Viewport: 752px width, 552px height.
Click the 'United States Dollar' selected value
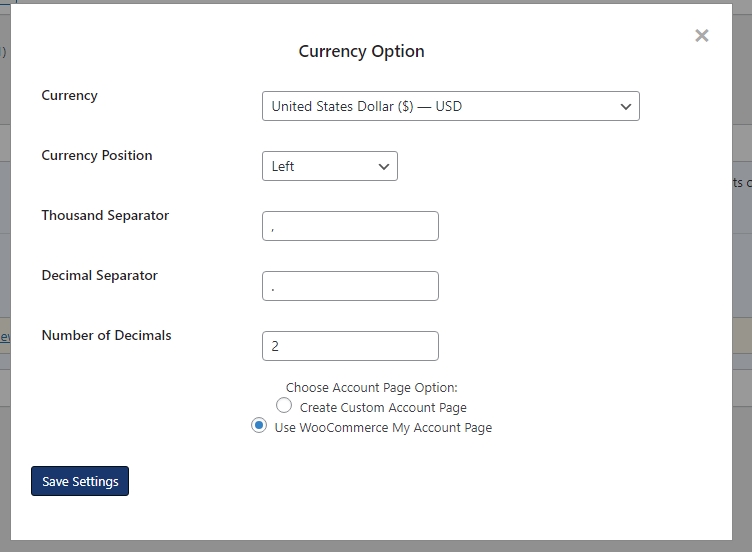click(x=366, y=107)
